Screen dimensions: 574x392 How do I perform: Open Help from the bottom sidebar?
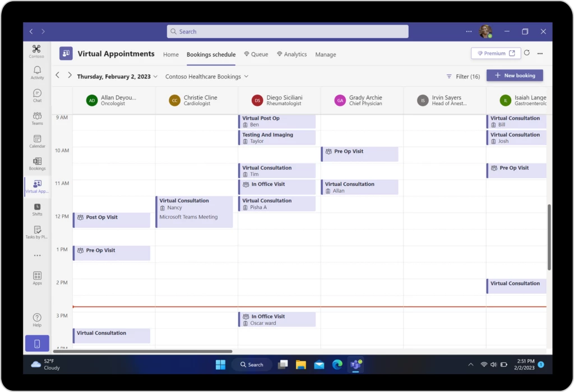[x=37, y=319]
